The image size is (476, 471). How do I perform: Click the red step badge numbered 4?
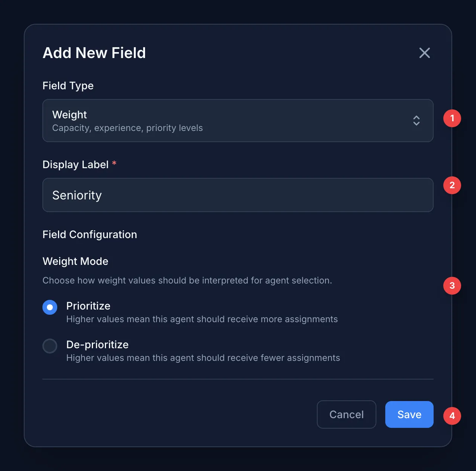coord(452,416)
